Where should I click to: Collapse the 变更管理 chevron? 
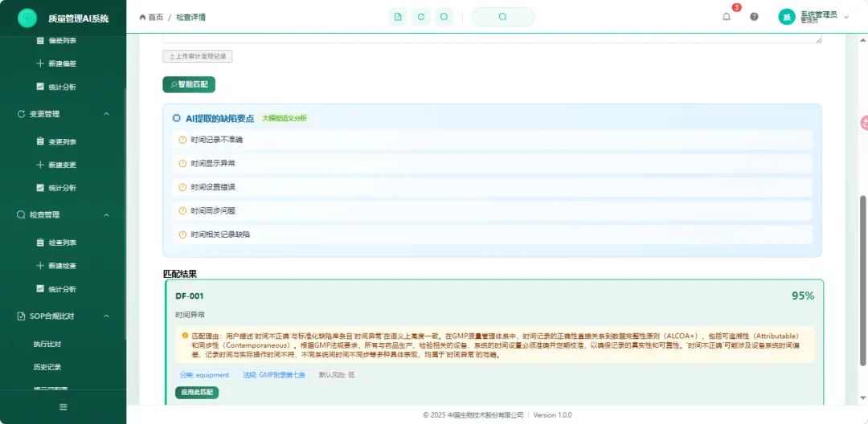(107, 114)
